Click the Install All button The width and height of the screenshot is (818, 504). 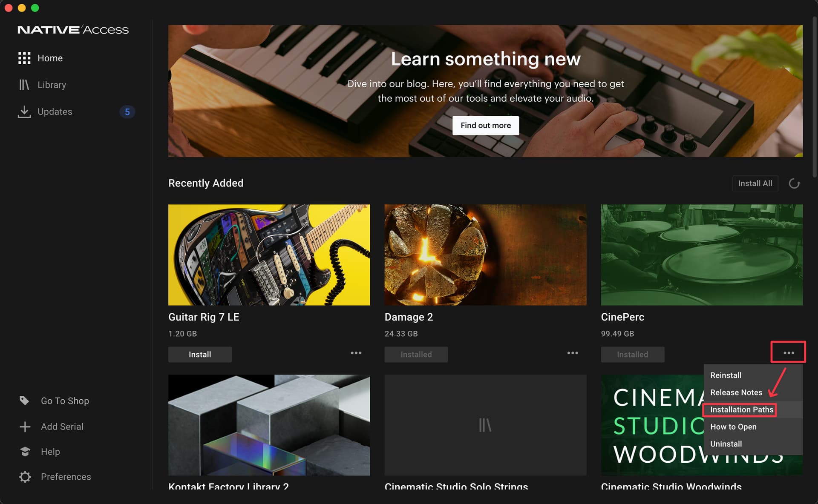(755, 183)
